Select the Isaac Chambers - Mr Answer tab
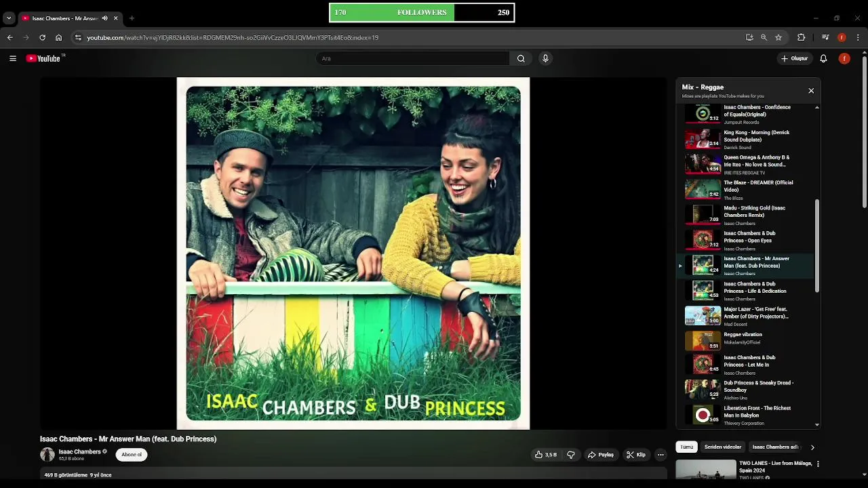The image size is (868, 488). coord(65,18)
